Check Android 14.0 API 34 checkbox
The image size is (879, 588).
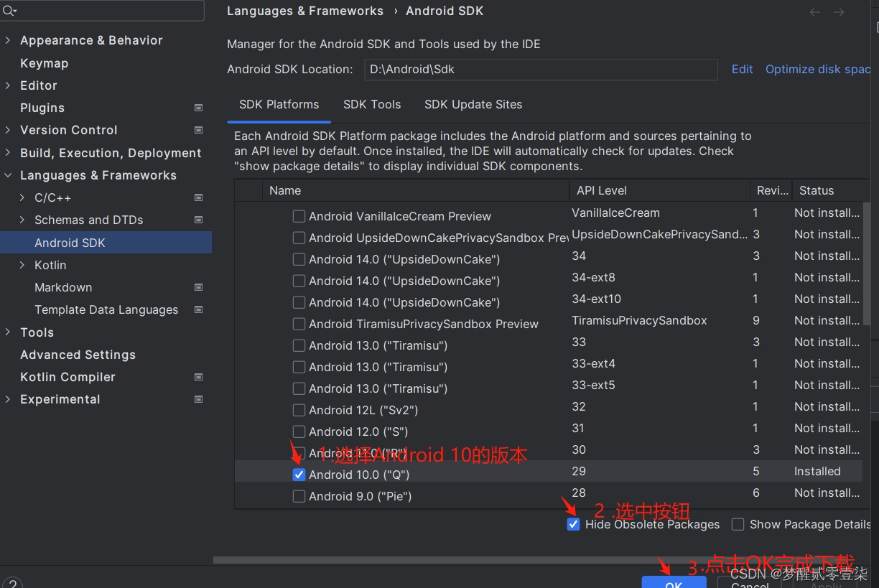coord(299,259)
